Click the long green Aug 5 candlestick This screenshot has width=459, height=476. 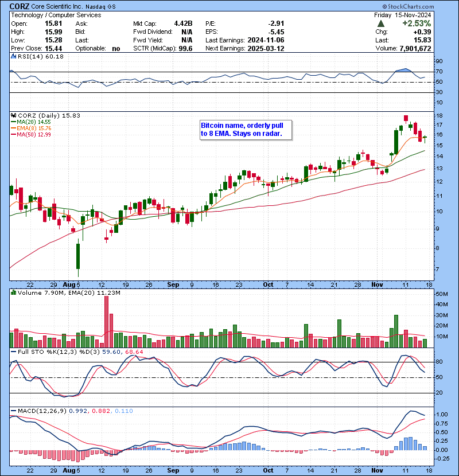78,256
